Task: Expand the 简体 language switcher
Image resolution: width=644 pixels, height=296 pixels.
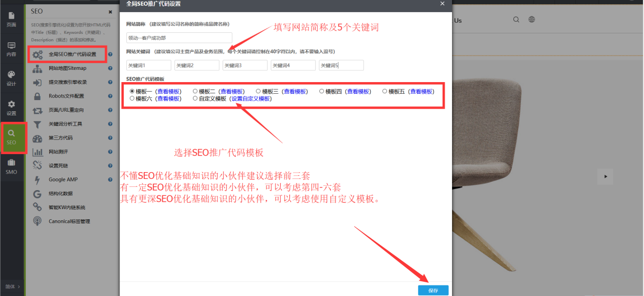Action: [x=12, y=286]
